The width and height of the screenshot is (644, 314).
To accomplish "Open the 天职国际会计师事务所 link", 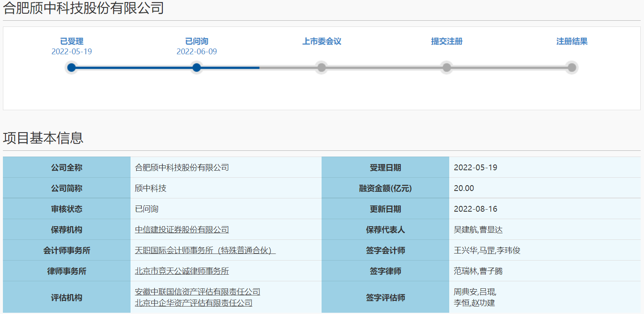I will (x=205, y=251).
